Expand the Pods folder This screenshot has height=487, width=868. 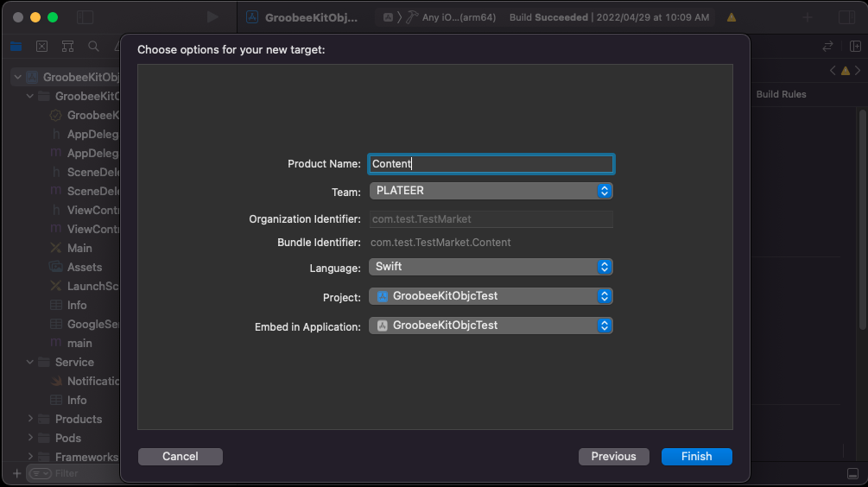30,438
